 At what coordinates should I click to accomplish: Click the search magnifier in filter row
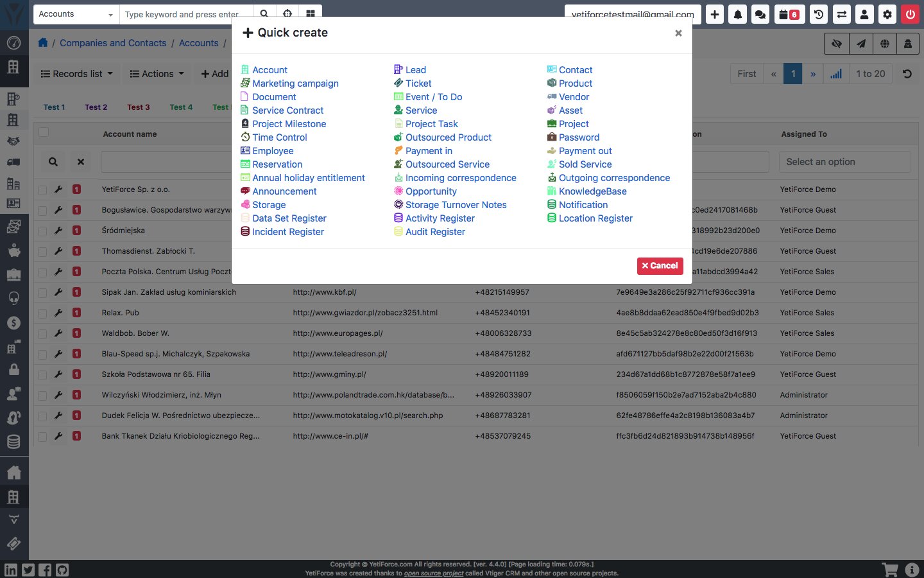tap(53, 162)
